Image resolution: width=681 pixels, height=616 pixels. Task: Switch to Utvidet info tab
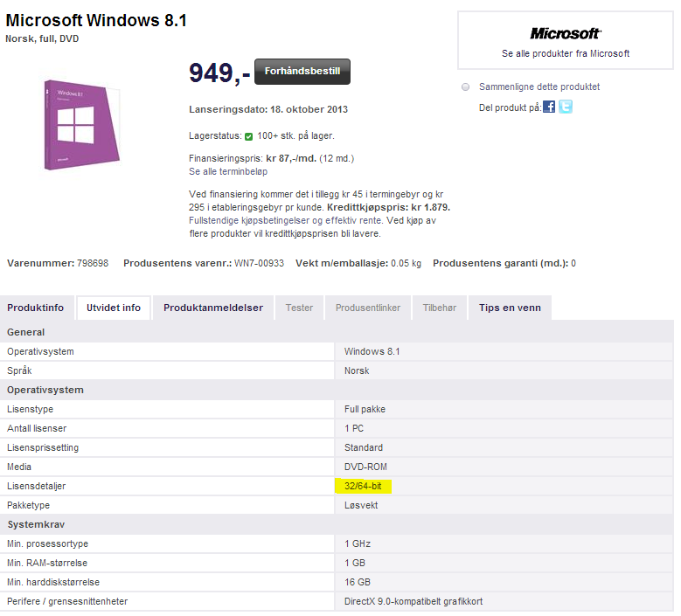pyautogui.click(x=114, y=308)
